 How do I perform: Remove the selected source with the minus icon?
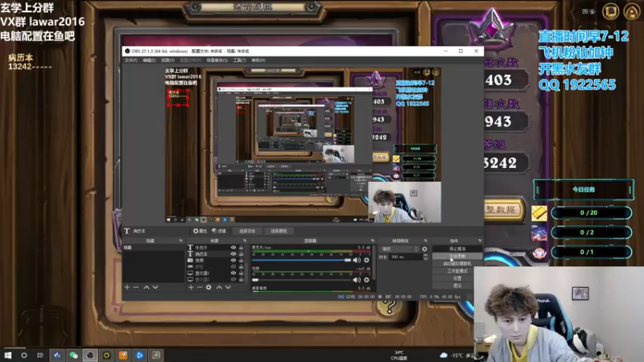tap(200, 287)
